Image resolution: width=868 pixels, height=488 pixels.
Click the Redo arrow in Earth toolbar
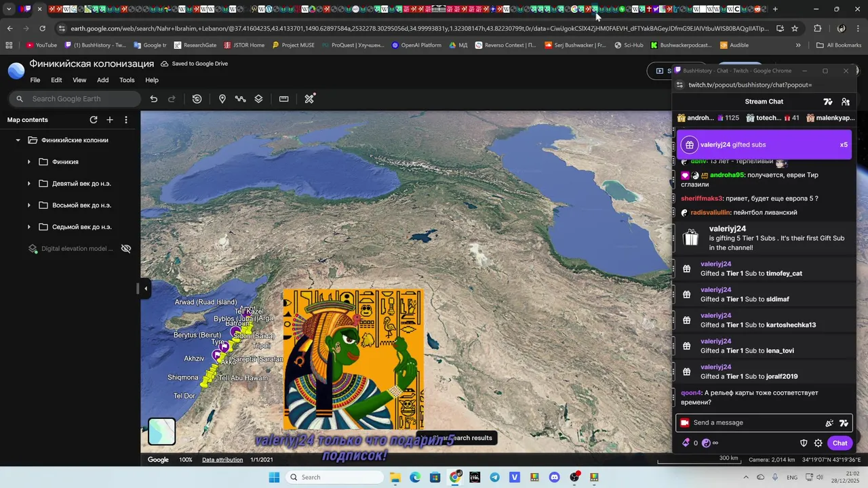[172, 99]
